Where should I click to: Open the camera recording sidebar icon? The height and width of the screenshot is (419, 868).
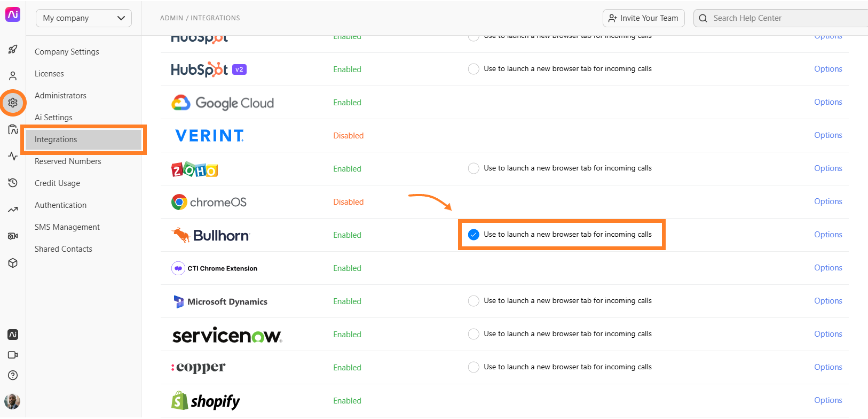tap(13, 236)
